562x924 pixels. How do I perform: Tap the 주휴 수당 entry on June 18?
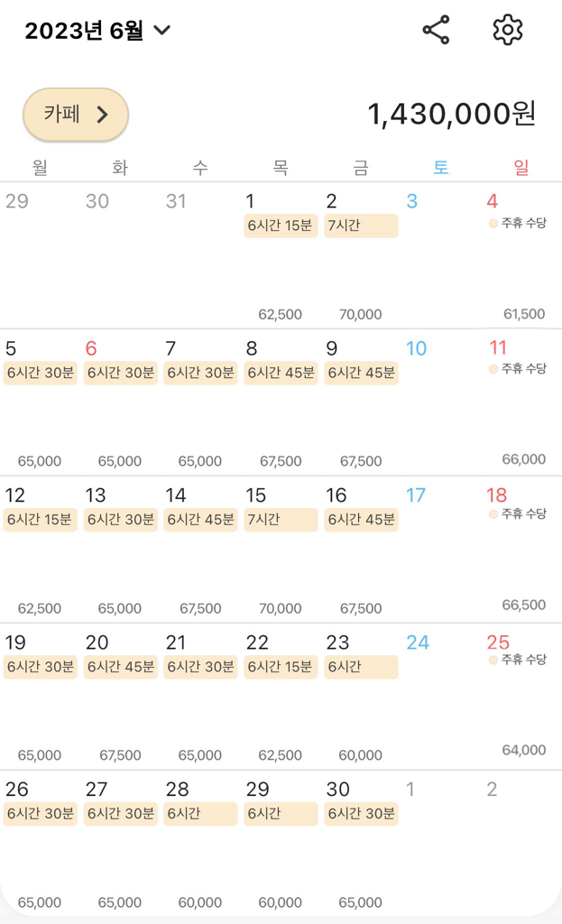pos(518,513)
